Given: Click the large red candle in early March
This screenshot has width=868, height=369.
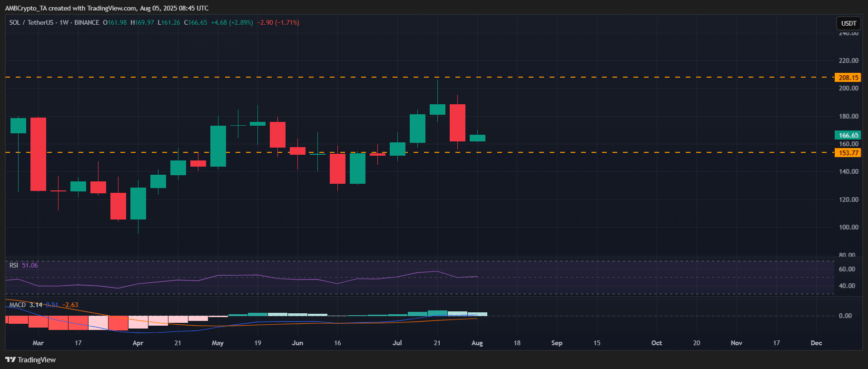Looking at the screenshot, I should [38, 154].
